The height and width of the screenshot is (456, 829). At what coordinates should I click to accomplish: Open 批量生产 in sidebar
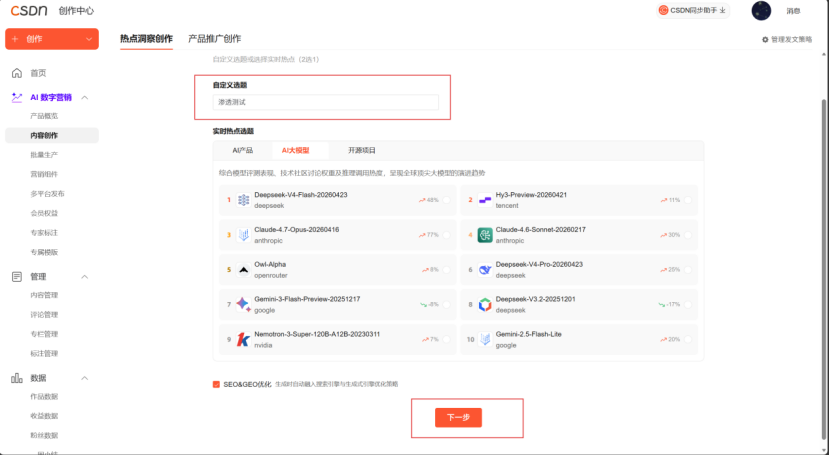[x=44, y=155]
